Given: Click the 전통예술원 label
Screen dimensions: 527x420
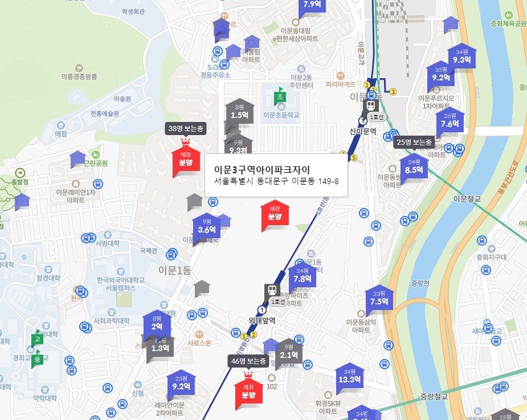Looking at the screenshot, I should pos(104,113).
